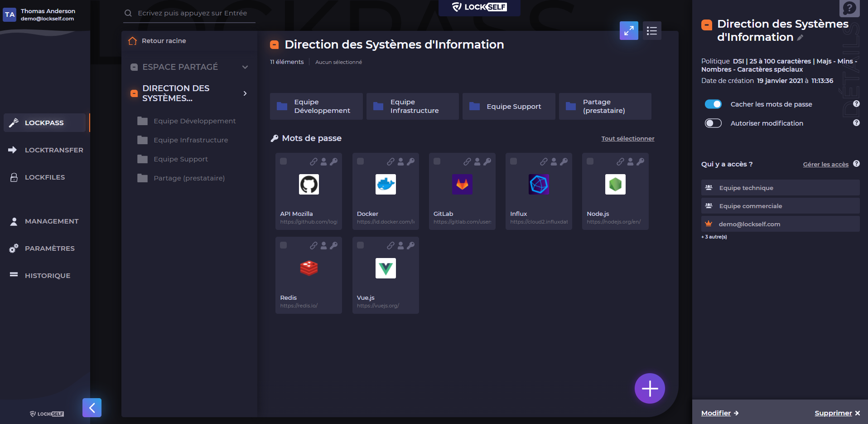Click Retour racine link
Image resolution: width=868 pixels, height=424 pixels.
pyautogui.click(x=164, y=41)
